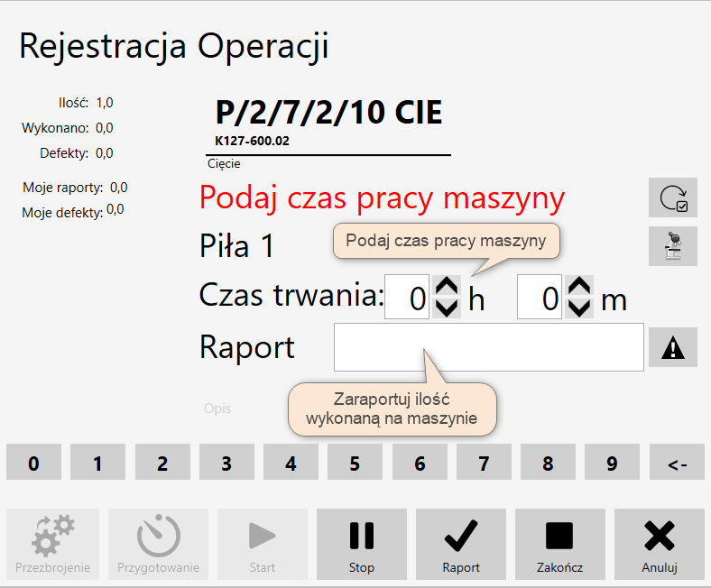
Task: Decrease minutes with the down arrow
Action: click(578, 308)
